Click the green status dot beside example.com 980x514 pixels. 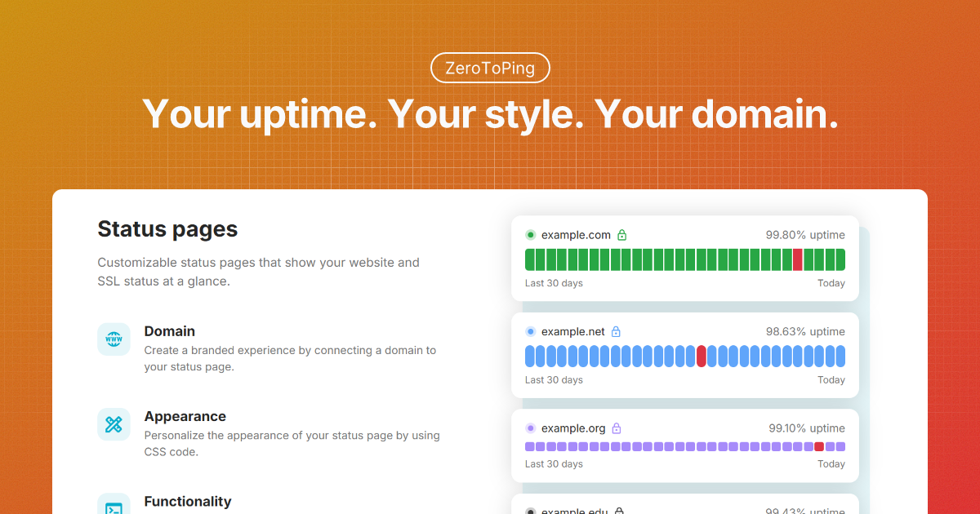tap(530, 235)
